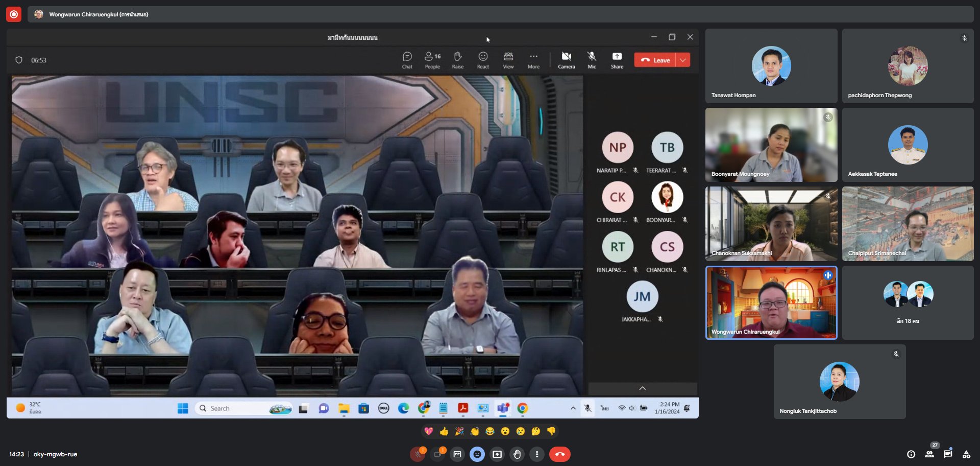Image resolution: width=980 pixels, height=466 pixels.
Task: Open the More options in Teams toolbar
Action: coord(533,60)
